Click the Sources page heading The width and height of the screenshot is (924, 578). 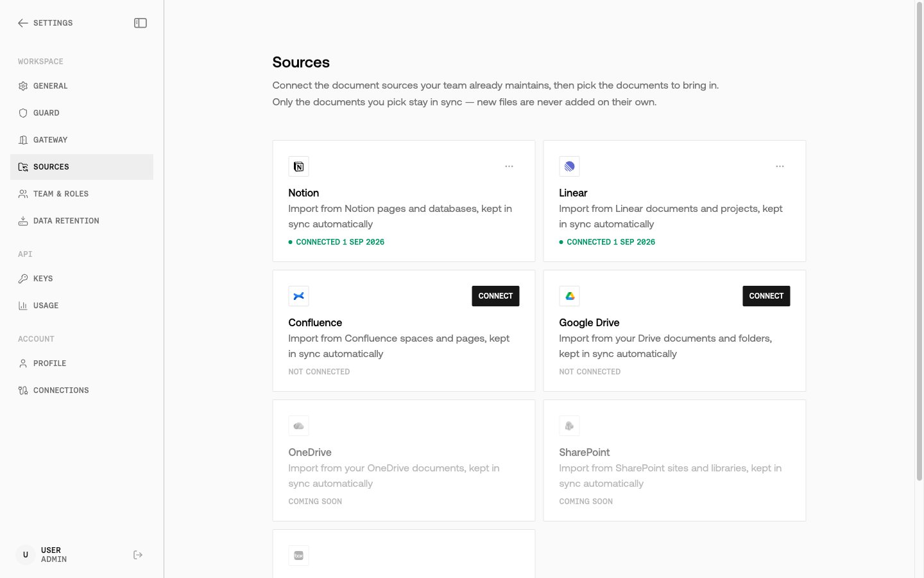pyautogui.click(x=301, y=62)
